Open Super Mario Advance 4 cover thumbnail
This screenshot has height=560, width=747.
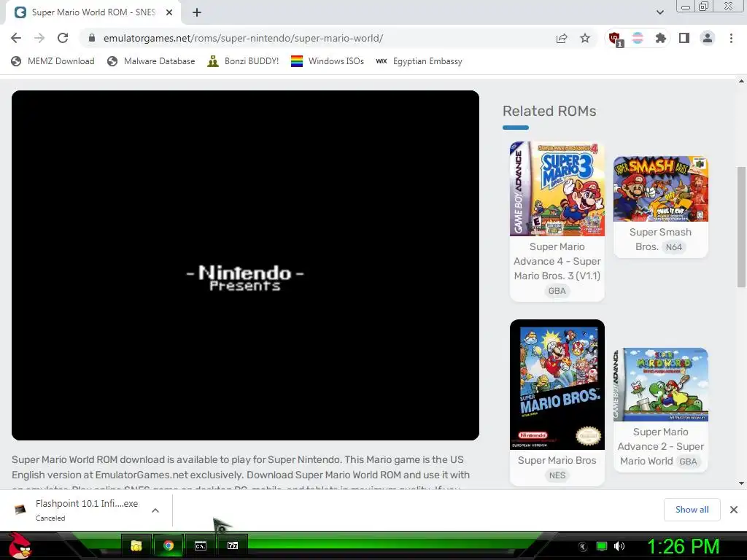[x=557, y=189]
